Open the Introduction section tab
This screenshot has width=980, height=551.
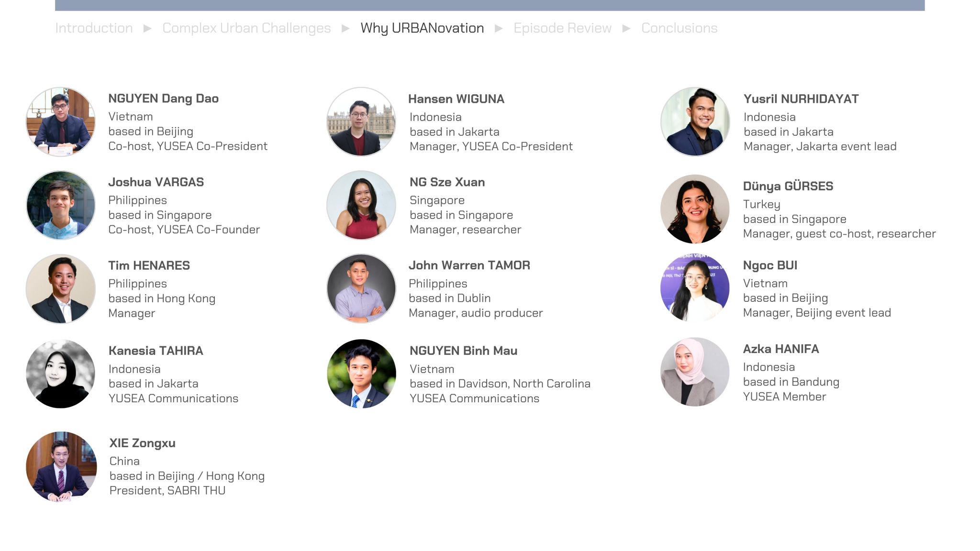[94, 28]
